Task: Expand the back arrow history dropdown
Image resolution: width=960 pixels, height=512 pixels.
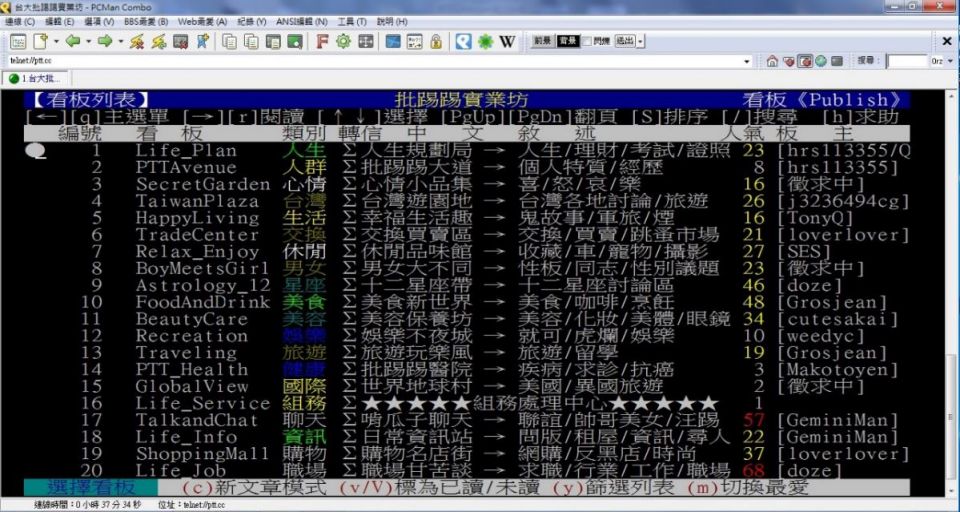Action: [88, 42]
